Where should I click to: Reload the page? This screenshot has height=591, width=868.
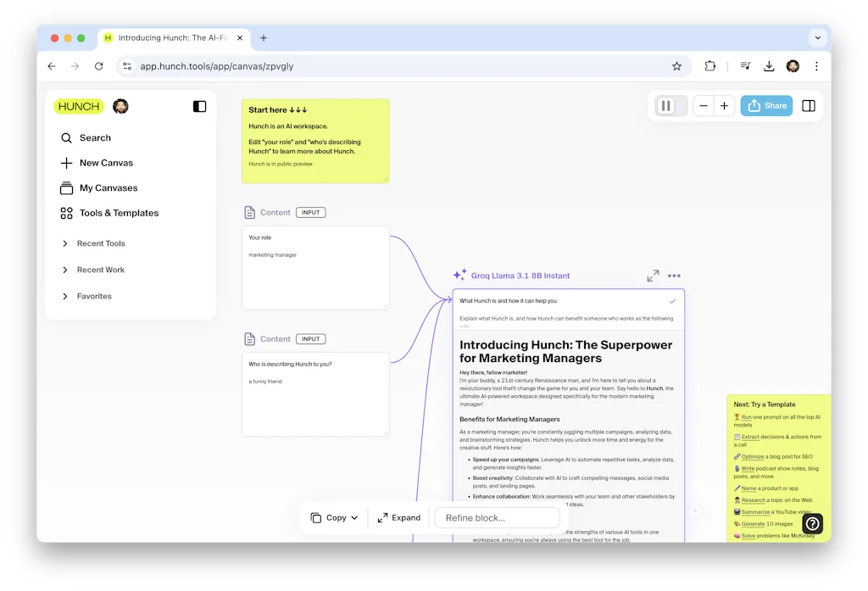tap(98, 66)
